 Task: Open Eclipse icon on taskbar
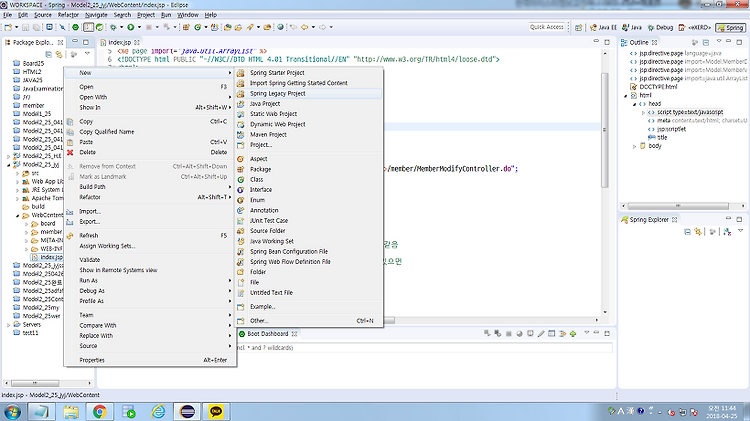188,411
